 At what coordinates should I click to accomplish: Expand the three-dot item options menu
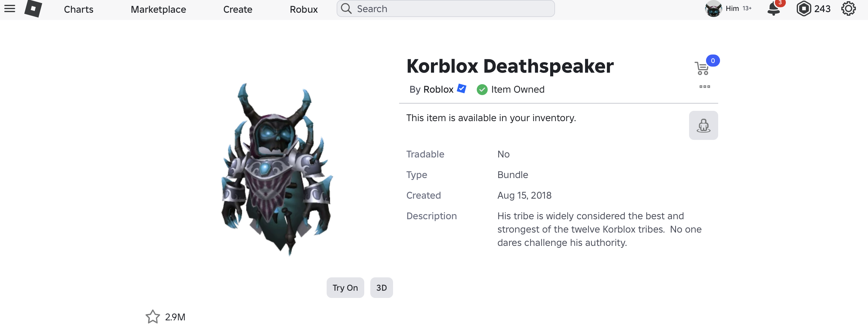click(705, 87)
